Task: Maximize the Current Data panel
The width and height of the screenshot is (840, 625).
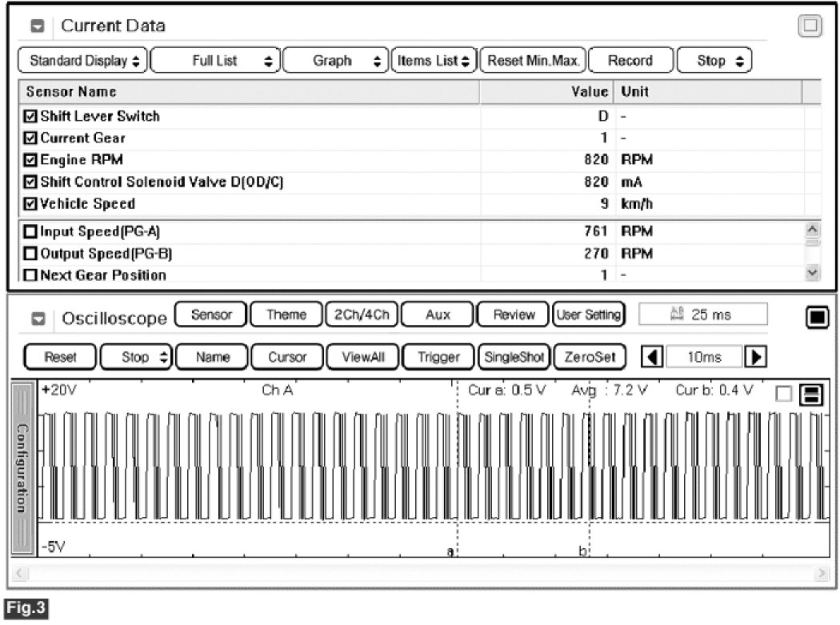Action: 810,26
